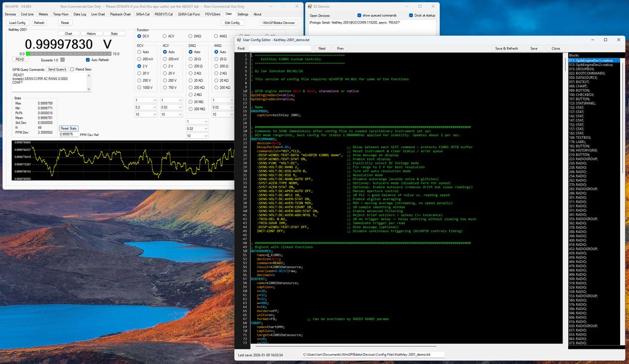Click the History button above the reading

pos(91,34)
